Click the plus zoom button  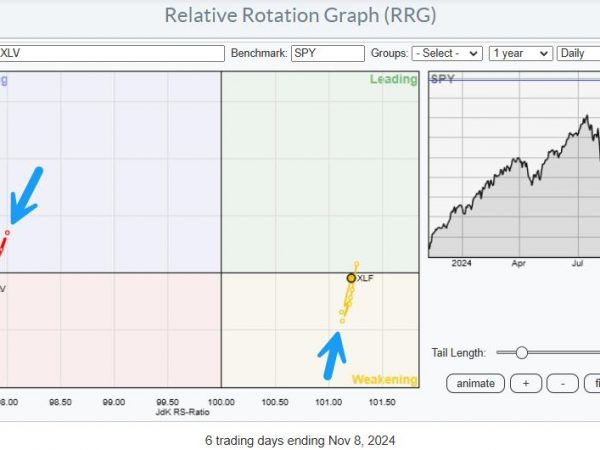[x=526, y=383]
